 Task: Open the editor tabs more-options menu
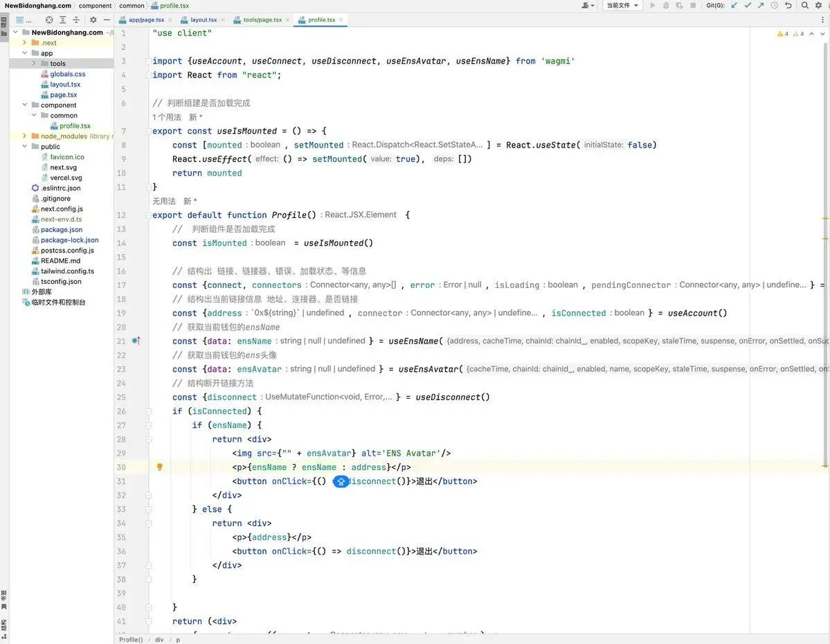(822, 19)
